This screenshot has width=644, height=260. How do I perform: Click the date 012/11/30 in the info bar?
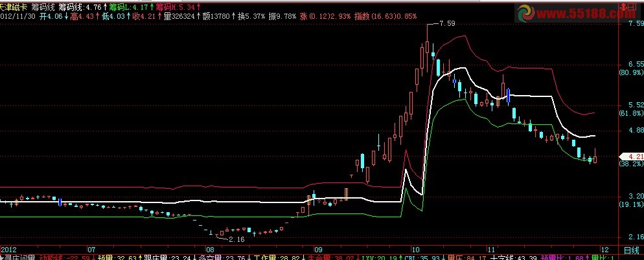18,16
